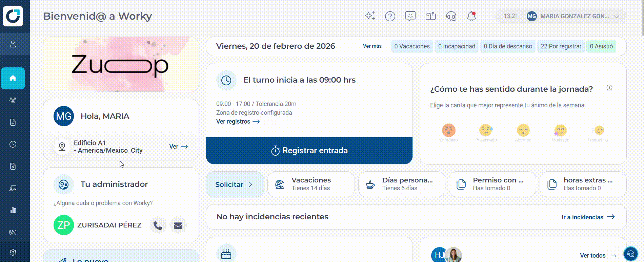Open the user profile icon in sidebar
644x262 pixels.
(13, 44)
